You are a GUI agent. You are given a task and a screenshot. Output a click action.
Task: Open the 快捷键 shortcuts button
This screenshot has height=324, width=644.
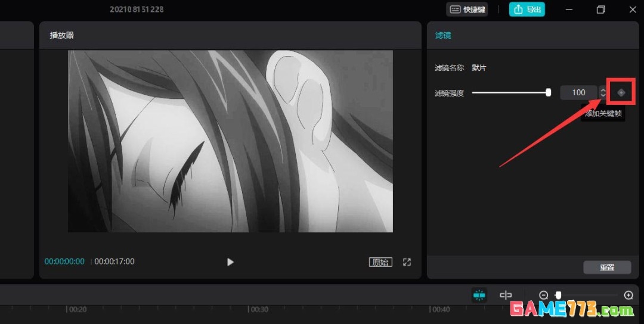click(467, 10)
